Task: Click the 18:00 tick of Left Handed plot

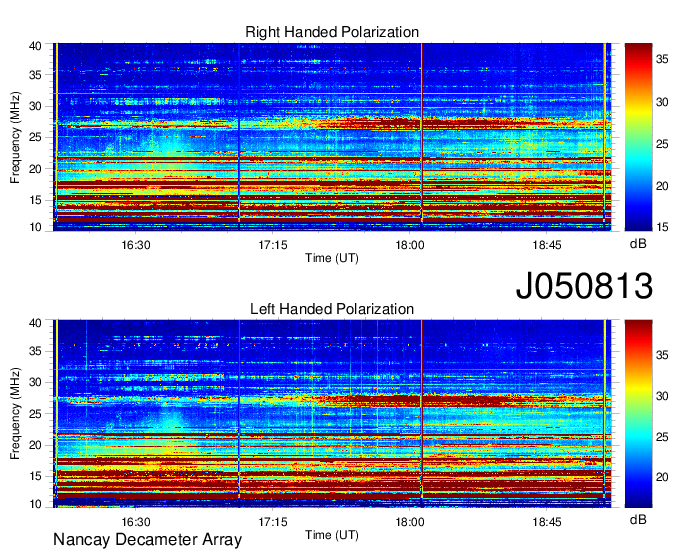Action: 410,522
